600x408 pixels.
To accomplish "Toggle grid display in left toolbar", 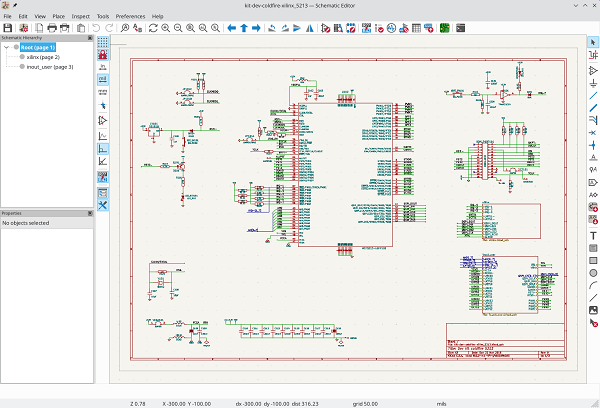I will [x=103, y=42].
